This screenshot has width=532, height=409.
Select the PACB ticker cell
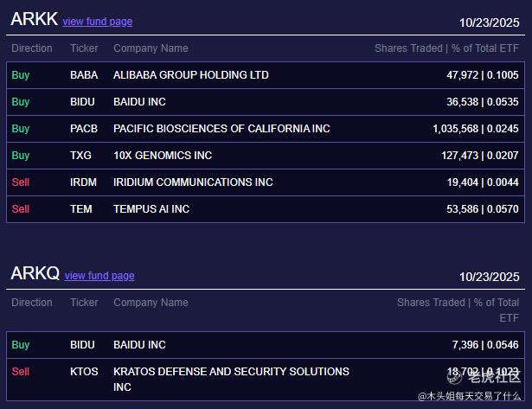(84, 129)
